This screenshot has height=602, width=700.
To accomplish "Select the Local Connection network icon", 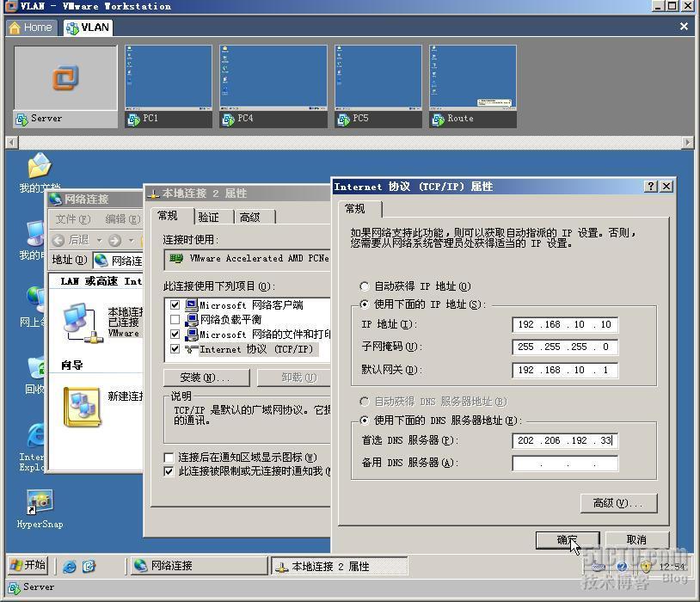I will pyautogui.click(x=83, y=322).
